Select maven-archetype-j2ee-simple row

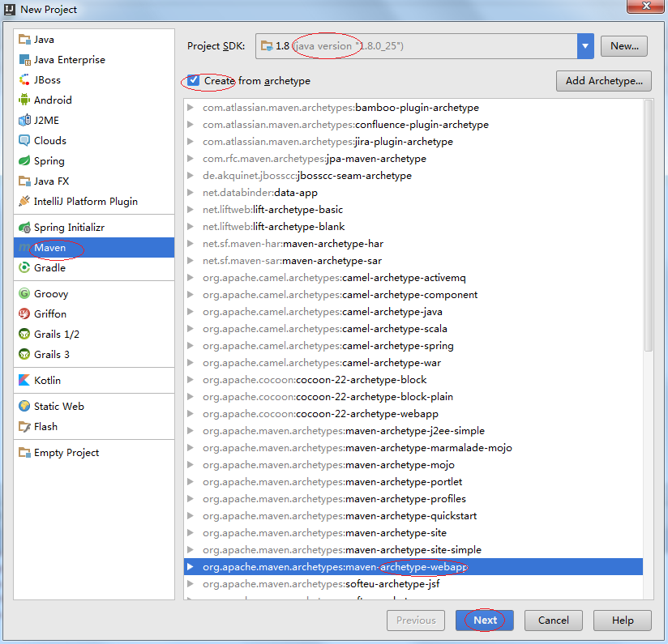413,431
